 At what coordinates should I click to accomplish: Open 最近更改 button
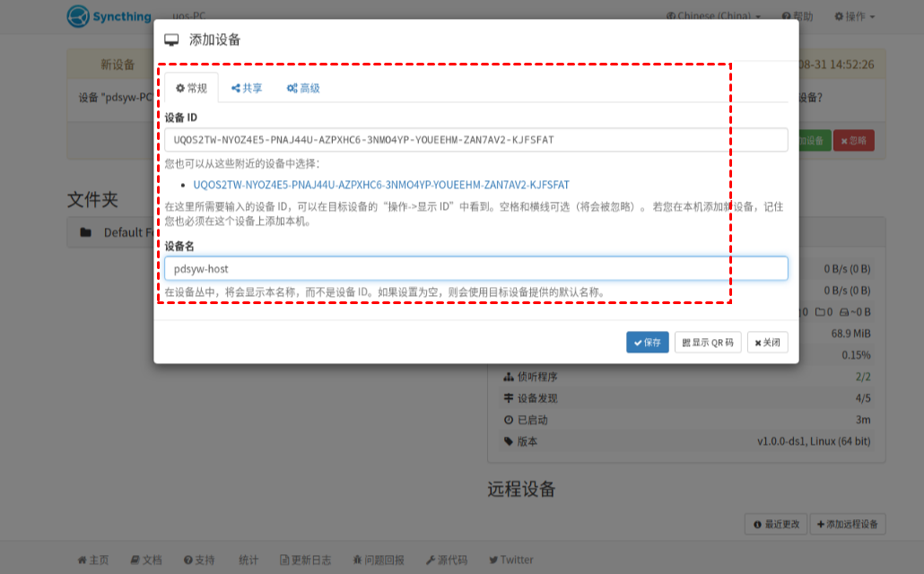pos(776,524)
